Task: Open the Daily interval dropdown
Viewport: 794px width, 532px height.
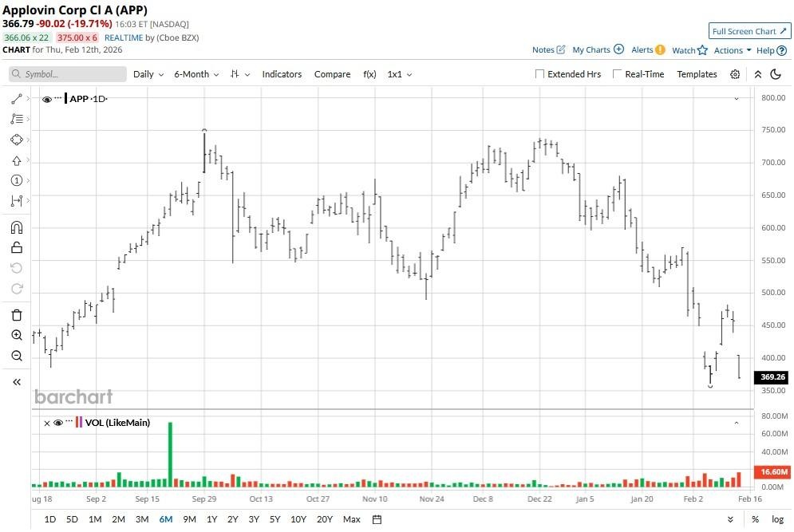Action: click(x=148, y=74)
